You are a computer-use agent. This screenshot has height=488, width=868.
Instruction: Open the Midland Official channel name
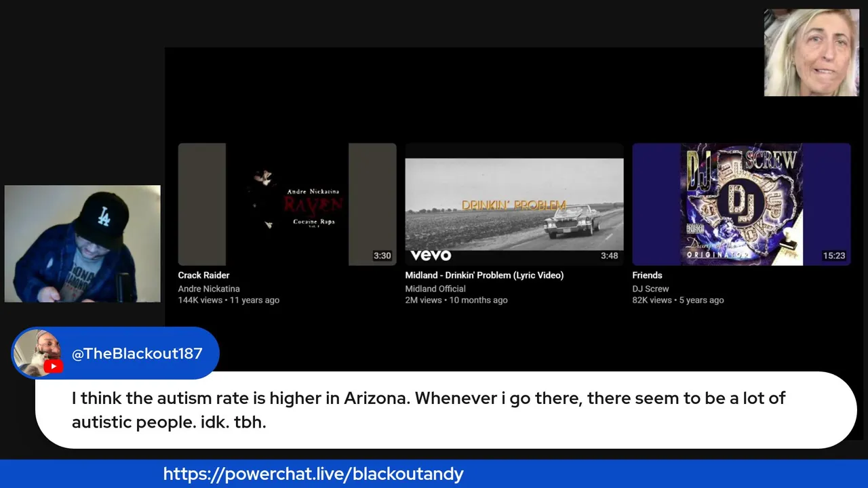point(435,289)
